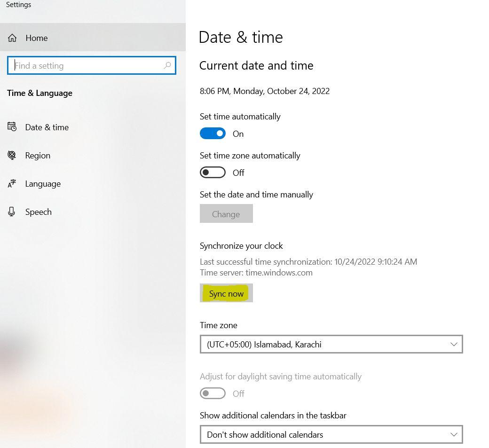This screenshot has width=489, height=448.
Task: Click the Home label in sidebar
Action: pos(37,38)
